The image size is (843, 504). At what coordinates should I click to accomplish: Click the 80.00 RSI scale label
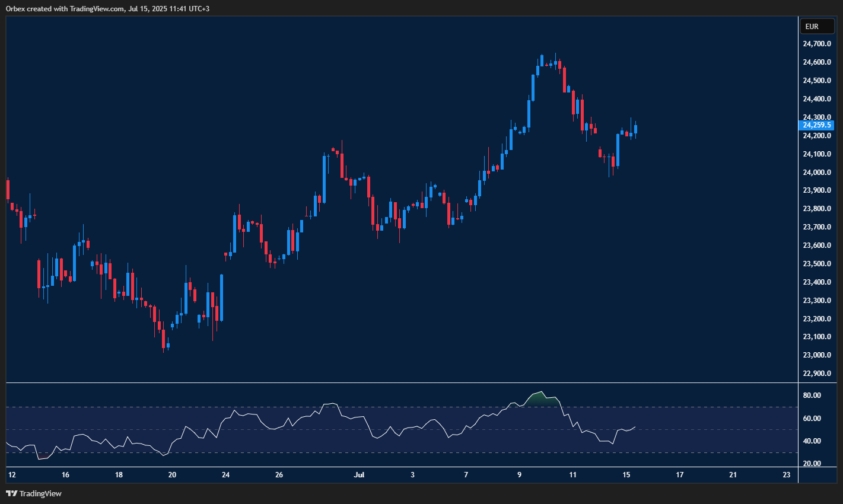tap(812, 395)
